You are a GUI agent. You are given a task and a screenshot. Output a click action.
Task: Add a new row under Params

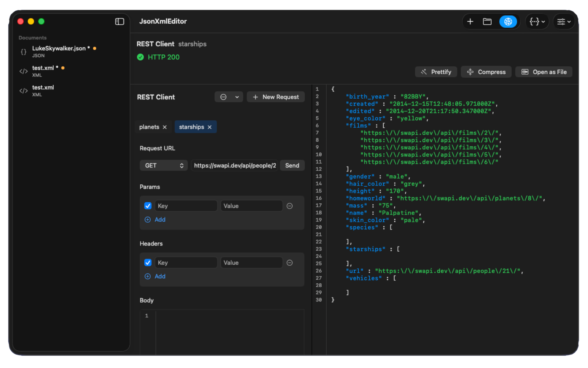pos(155,219)
